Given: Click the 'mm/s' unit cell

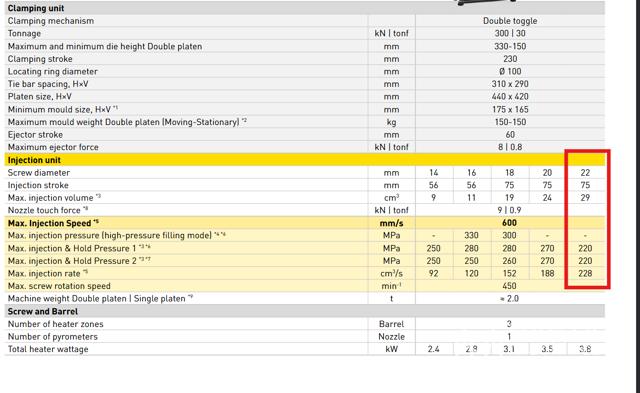Looking at the screenshot, I should click(391, 223).
